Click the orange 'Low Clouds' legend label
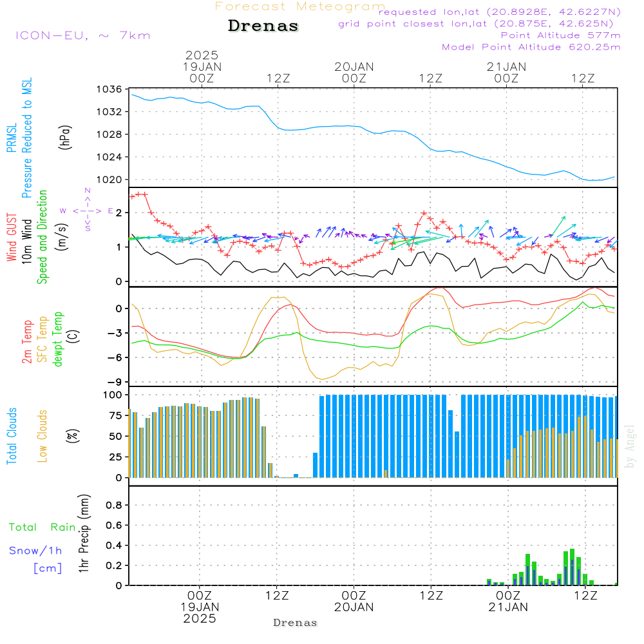The width and height of the screenshot is (644, 644). [x=43, y=436]
